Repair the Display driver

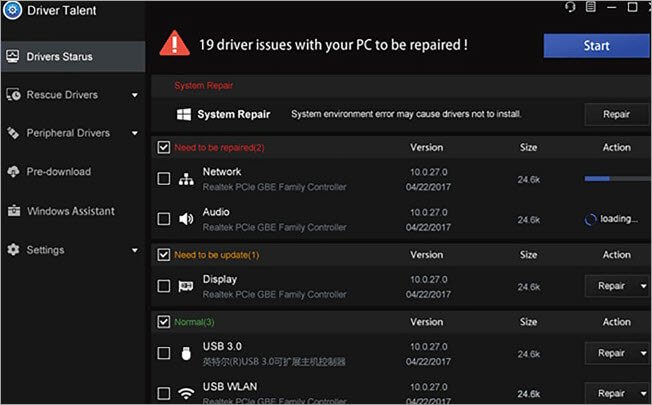[x=611, y=286]
